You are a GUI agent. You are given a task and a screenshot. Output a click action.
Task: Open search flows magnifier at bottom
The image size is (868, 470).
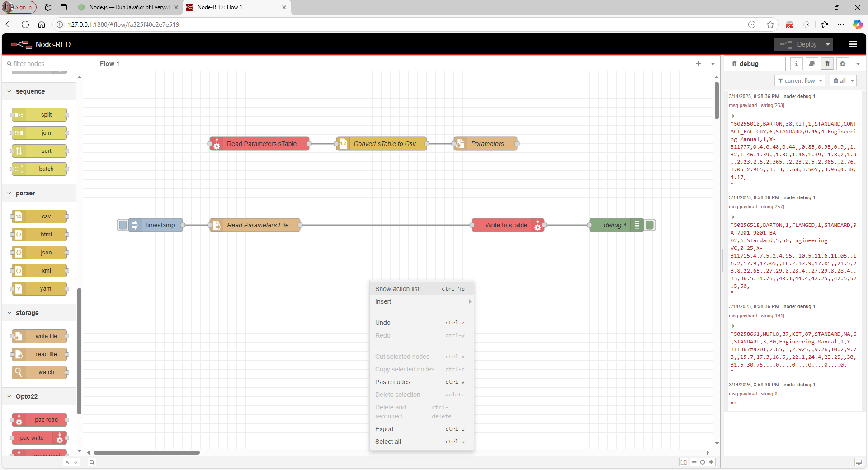click(92, 462)
